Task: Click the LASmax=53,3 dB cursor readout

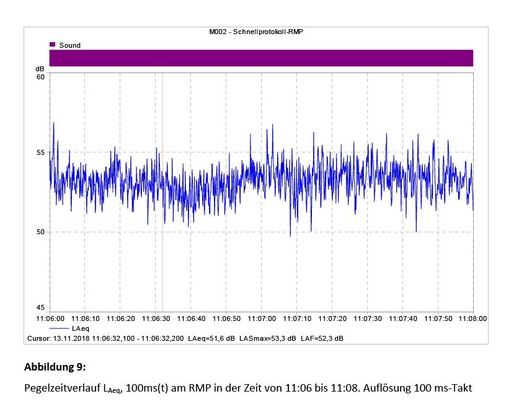Action: coord(268,338)
